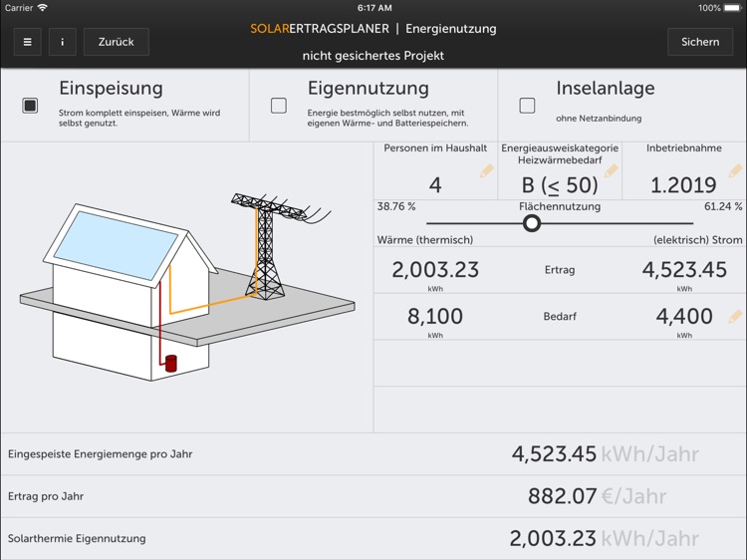Click thermal Ertrag value 2,003.23

coord(435,270)
